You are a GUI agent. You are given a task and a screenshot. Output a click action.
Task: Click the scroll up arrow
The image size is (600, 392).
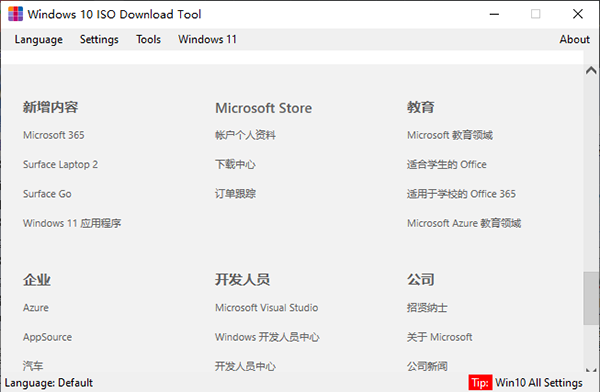point(591,70)
